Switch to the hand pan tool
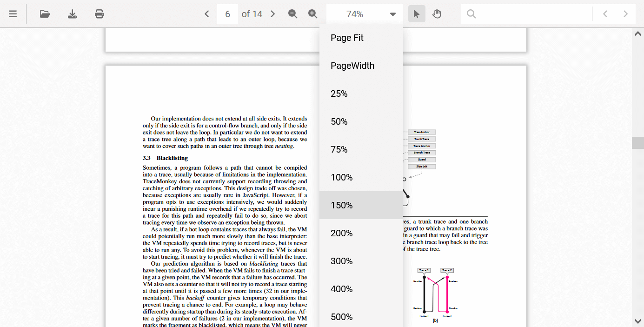This screenshot has width=644, height=327. pyautogui.click(x=437, y=14)
